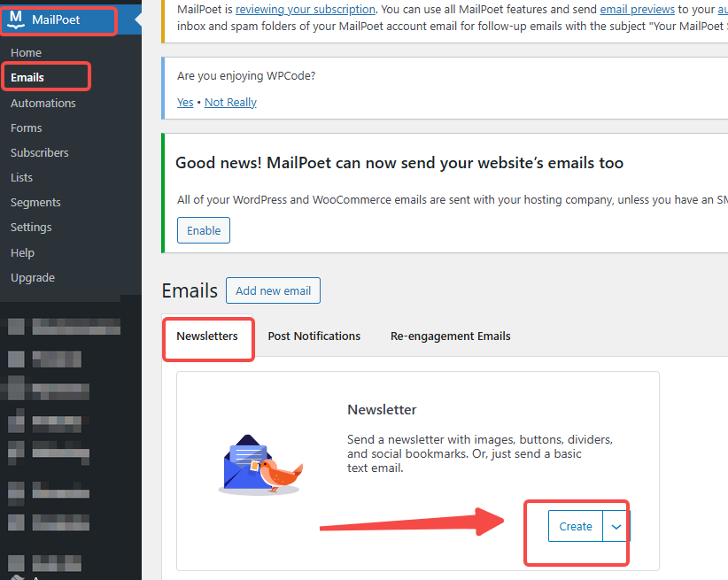Image resolution: width=728 pixels, height=580 pixels.
Task: Open the Forms page
Action: tap(26, 128)
